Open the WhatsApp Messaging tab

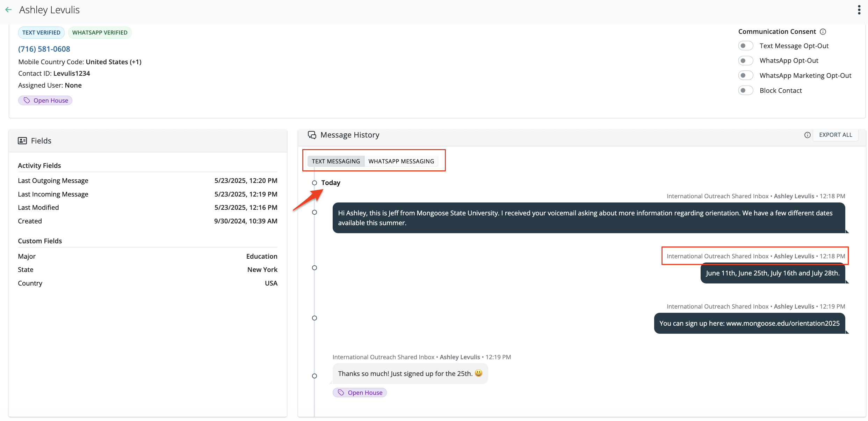pyautogui.click(x=401, y=161)
